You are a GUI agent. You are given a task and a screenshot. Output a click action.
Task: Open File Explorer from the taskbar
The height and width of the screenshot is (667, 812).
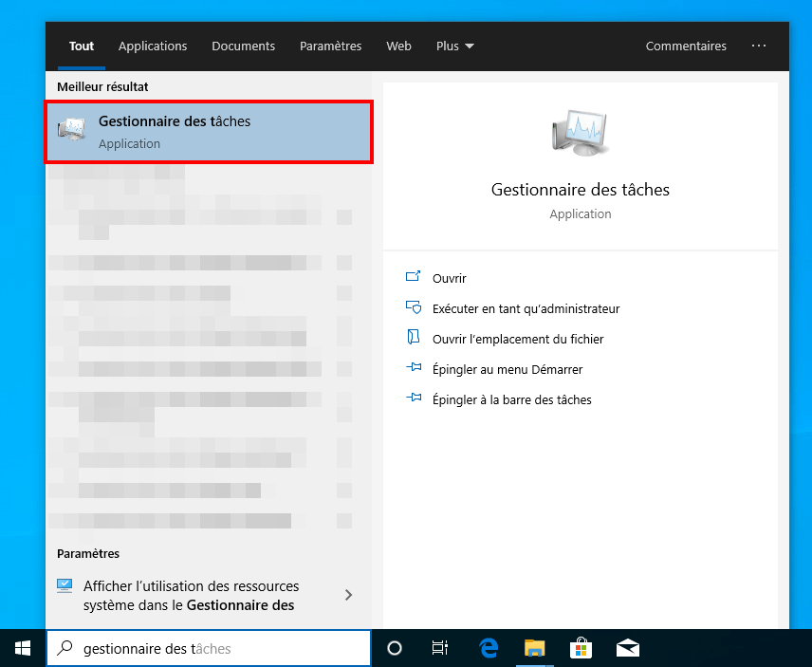[534, 648]
